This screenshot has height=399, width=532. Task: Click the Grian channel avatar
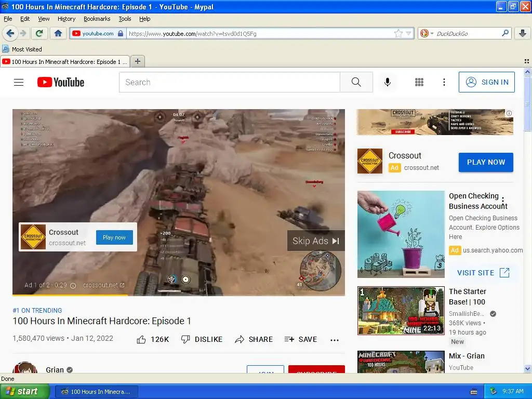tap(25, 367)
